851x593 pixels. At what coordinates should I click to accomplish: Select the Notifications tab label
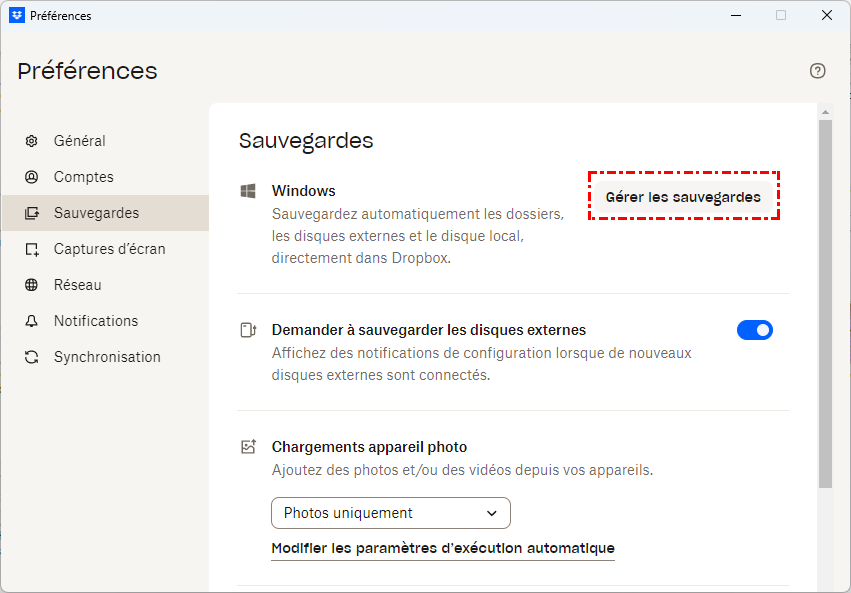click(96, 321)
